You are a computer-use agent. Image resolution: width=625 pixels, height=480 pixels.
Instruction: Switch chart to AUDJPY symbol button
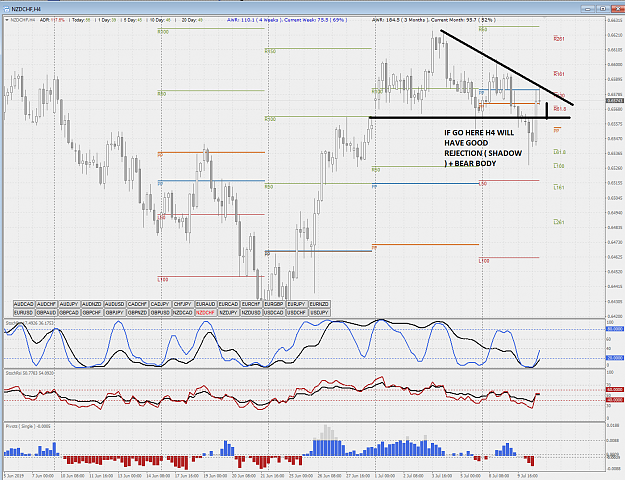pos(69,304)
